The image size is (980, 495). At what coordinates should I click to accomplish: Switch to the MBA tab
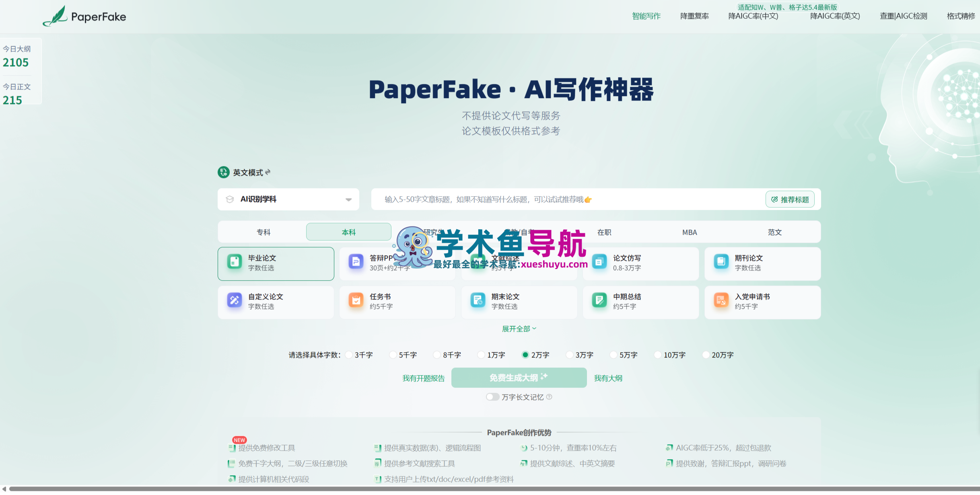tap(690, 232)
